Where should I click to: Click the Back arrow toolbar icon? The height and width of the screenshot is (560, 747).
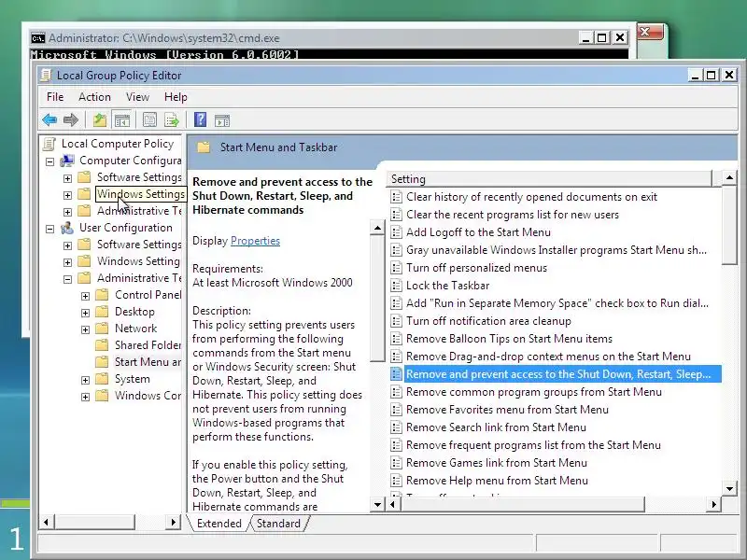49,120
